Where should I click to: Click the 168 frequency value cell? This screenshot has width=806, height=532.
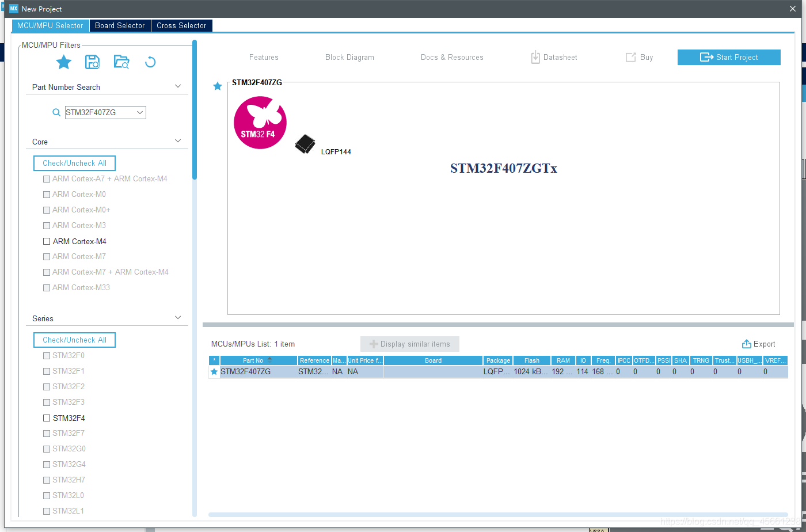tap(603, 372)
